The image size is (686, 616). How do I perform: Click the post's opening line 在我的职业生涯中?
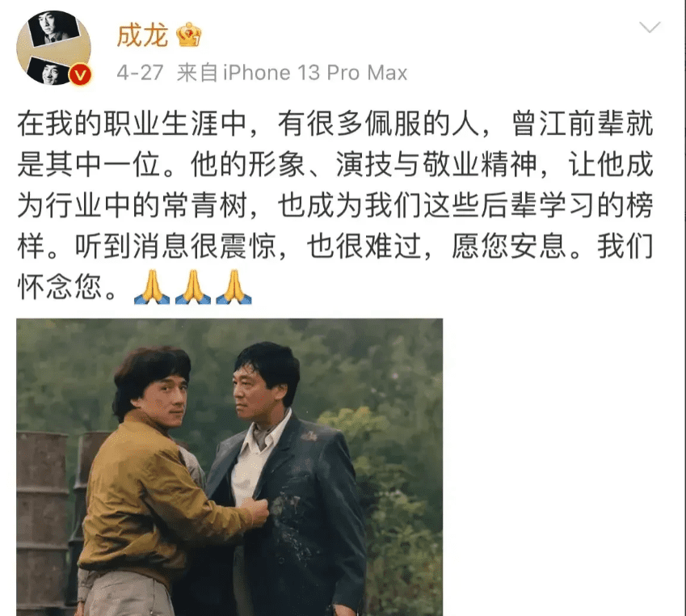point(131,124)
